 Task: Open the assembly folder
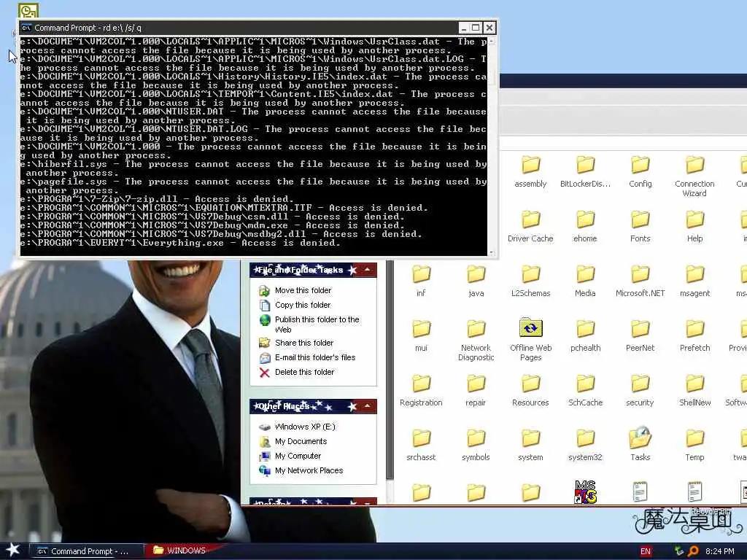click(x=530, y=171)
